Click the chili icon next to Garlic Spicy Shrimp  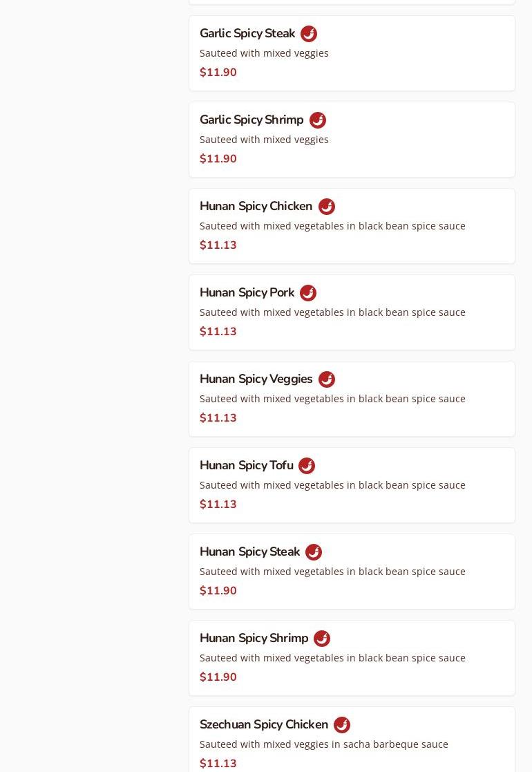coord(318,120)
